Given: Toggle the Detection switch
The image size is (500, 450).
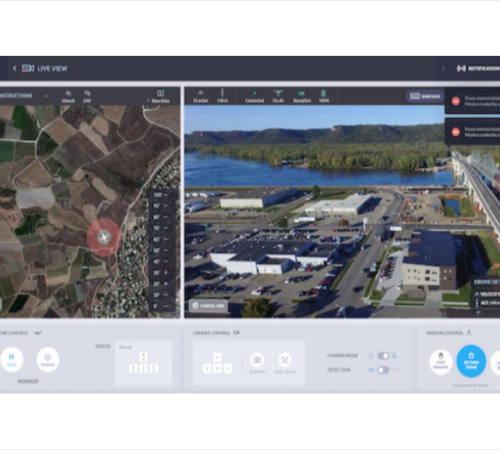Looking at the screenshot, I should (x=383, y=370).
